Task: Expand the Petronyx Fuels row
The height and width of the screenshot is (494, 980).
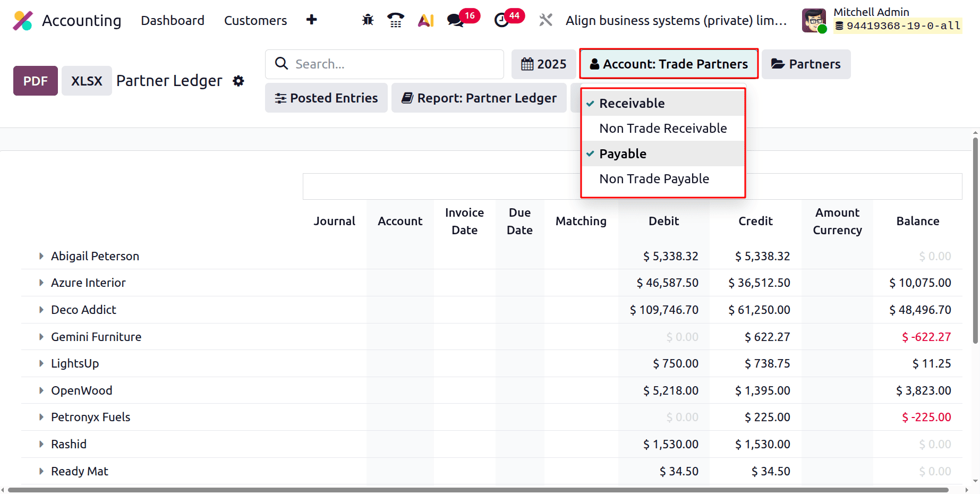Action: 41,417
